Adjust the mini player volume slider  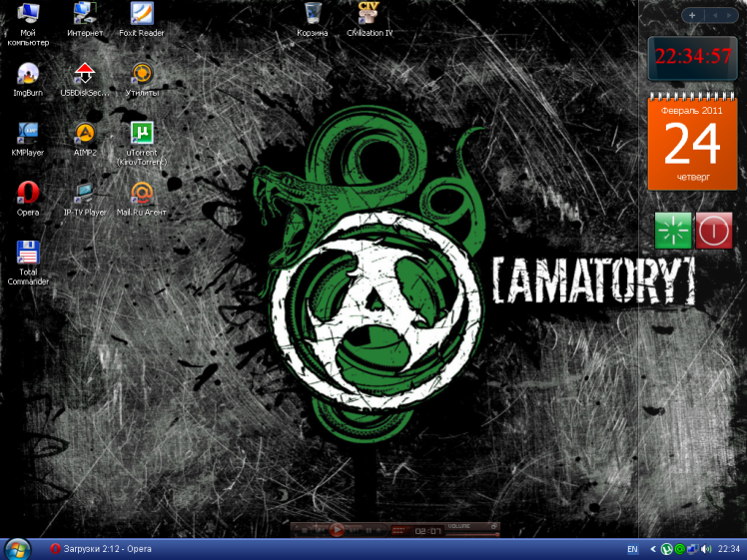coord(472,534)
